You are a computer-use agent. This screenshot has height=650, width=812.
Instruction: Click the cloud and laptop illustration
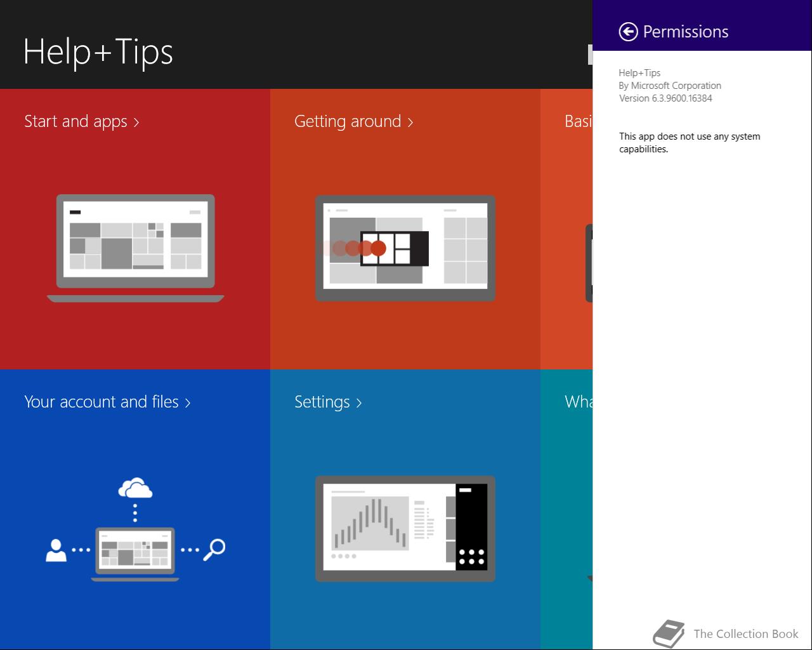point(135,529)
